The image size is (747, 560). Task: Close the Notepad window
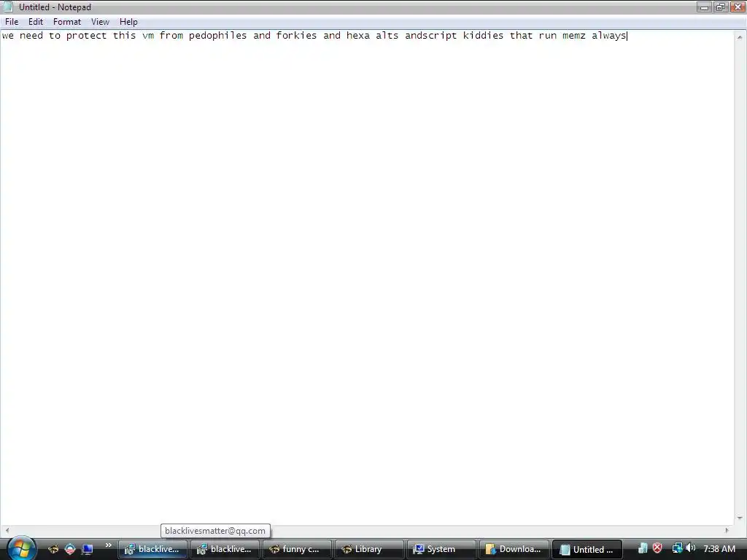738,7
